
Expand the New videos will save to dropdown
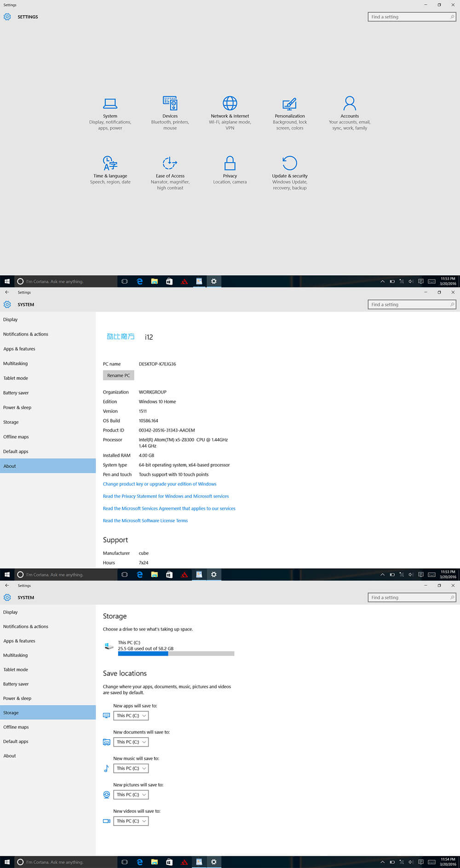pos(131,821)
